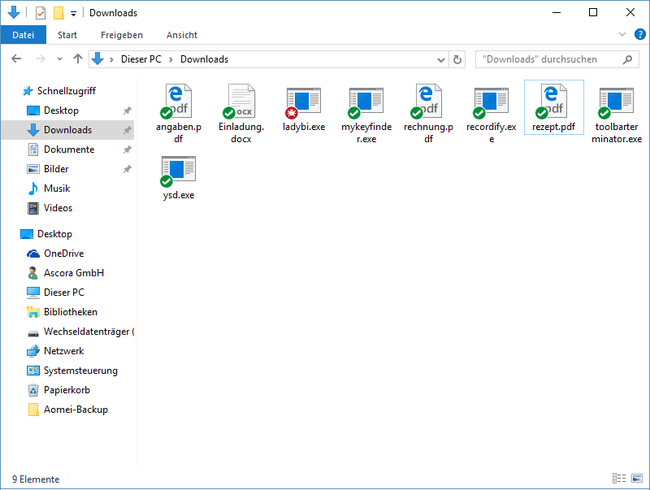Viewport: 650px width, 490px height.
Task: Open the ladybi.exe file icon
Action: coord(304,103)
